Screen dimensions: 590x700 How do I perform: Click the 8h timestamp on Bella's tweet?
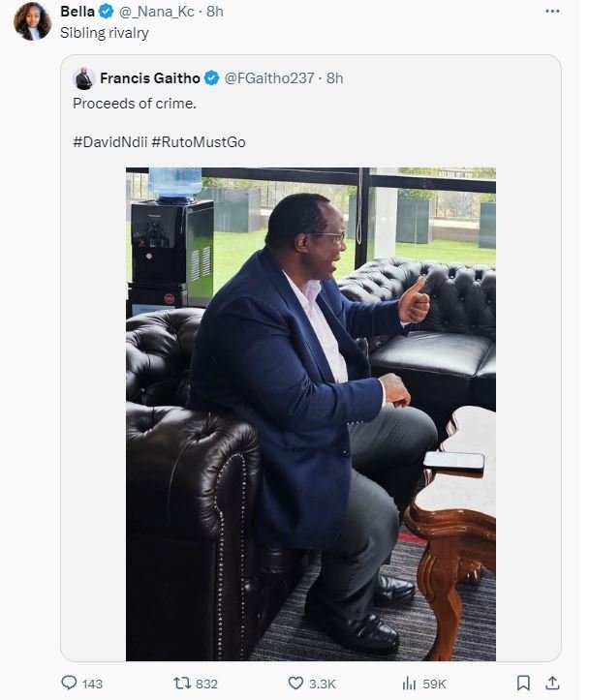point(215,11)
